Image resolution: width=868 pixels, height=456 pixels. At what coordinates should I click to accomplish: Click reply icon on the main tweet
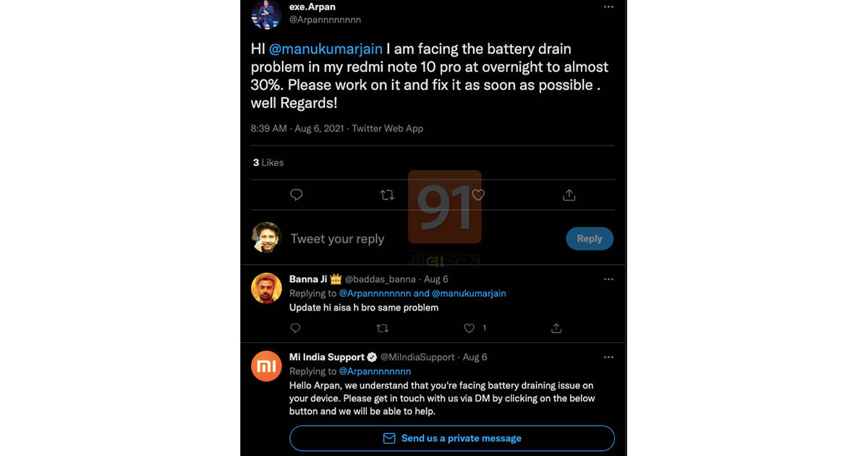(296, 195)
